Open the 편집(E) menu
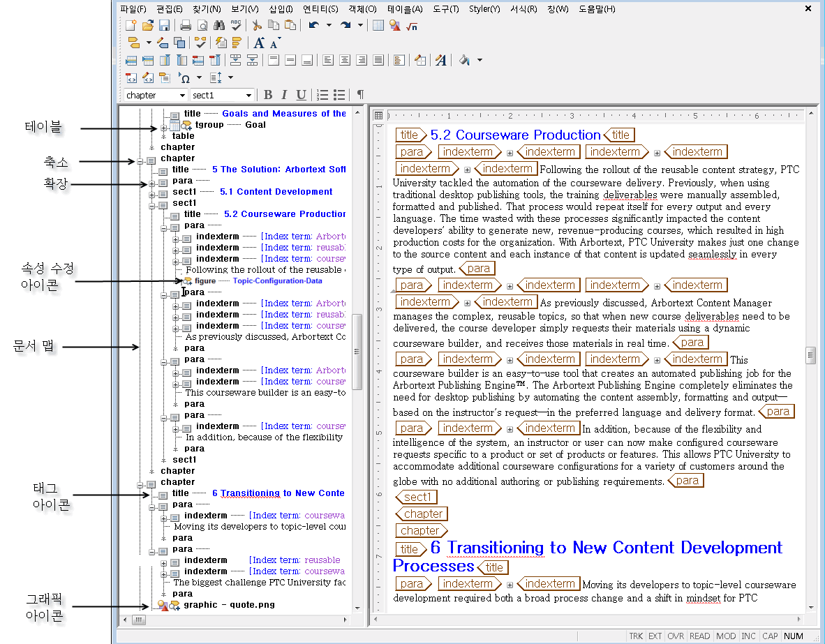The height and width of the screenshot is (644, 825). coord(170,9)
